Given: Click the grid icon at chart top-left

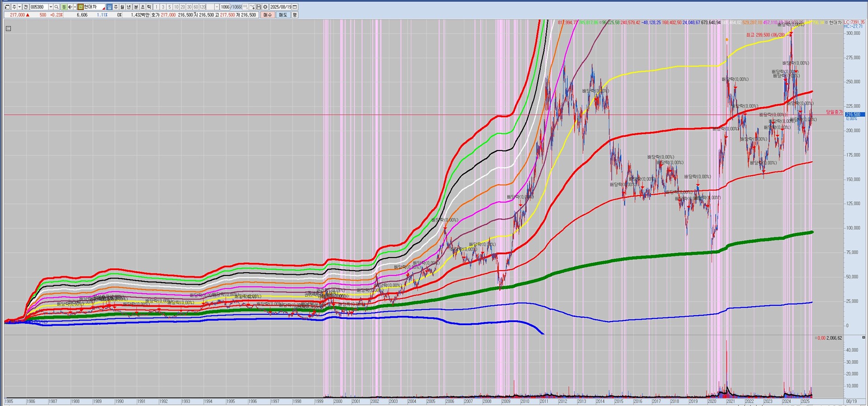Looking at the screenshot, I should (8, 28).
